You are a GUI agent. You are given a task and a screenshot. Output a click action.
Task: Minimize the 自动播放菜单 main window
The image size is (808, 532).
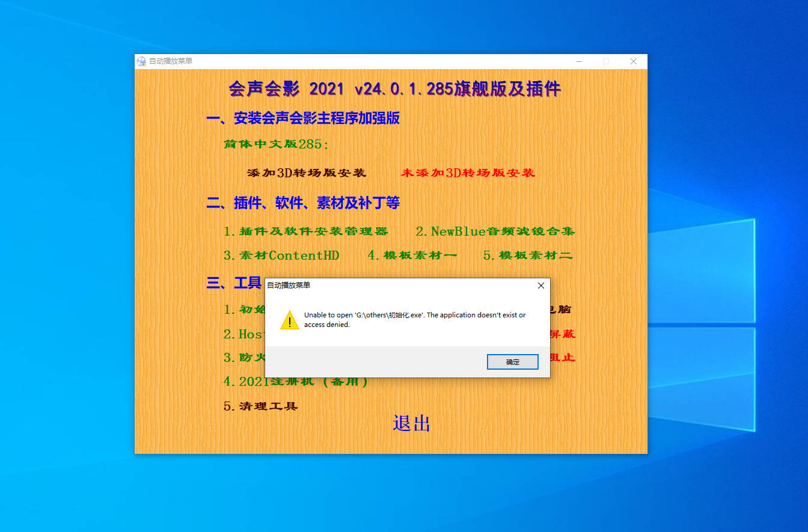point(578,61)
